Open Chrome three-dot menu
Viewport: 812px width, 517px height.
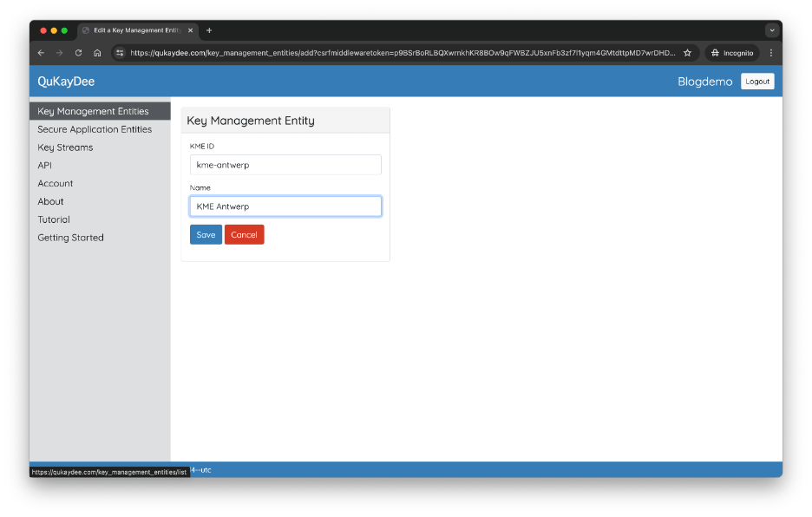click(770, 53)
